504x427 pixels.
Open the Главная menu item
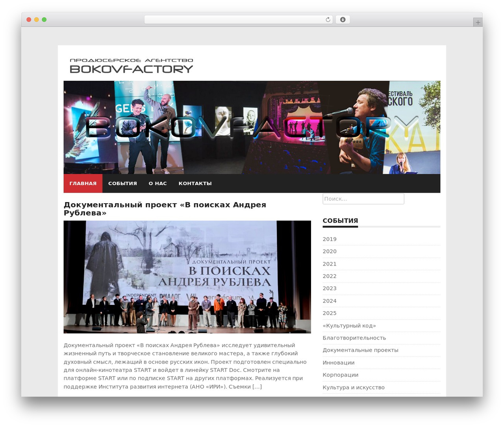click(83, 184)
